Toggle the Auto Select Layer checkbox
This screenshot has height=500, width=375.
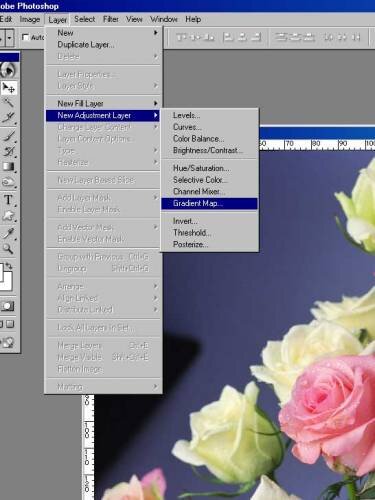click(25, 37)
